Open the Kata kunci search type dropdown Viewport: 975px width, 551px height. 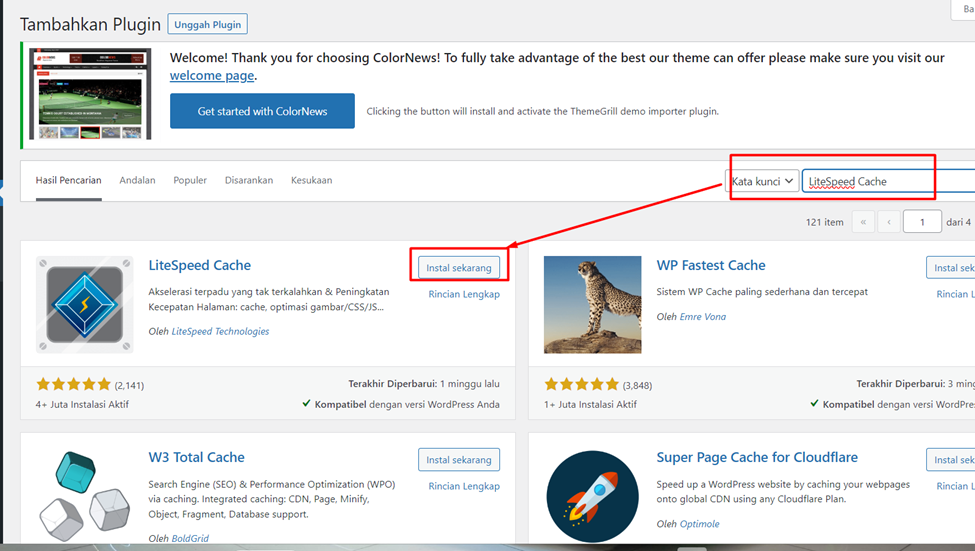(762, 181)
